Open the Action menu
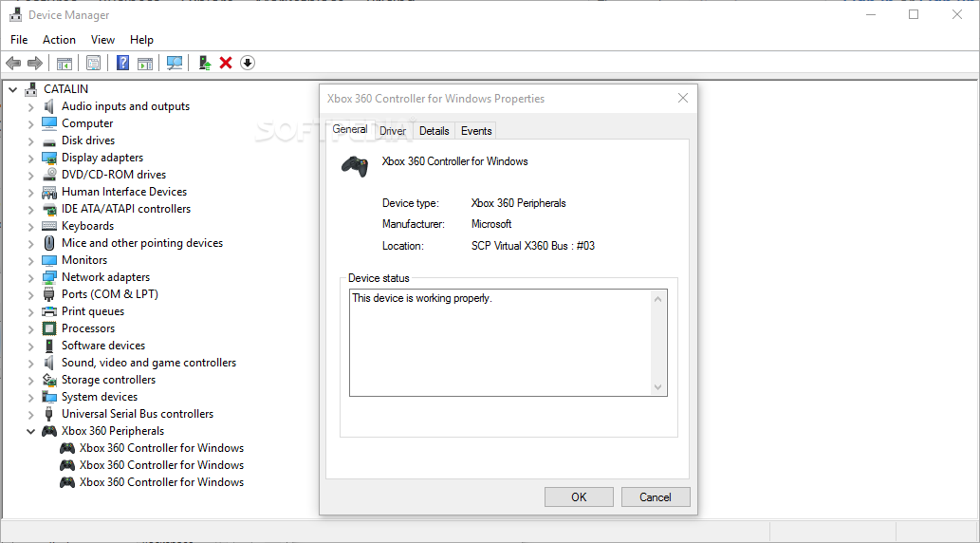This screenshot has width=980, height=543. pos(59,40)
